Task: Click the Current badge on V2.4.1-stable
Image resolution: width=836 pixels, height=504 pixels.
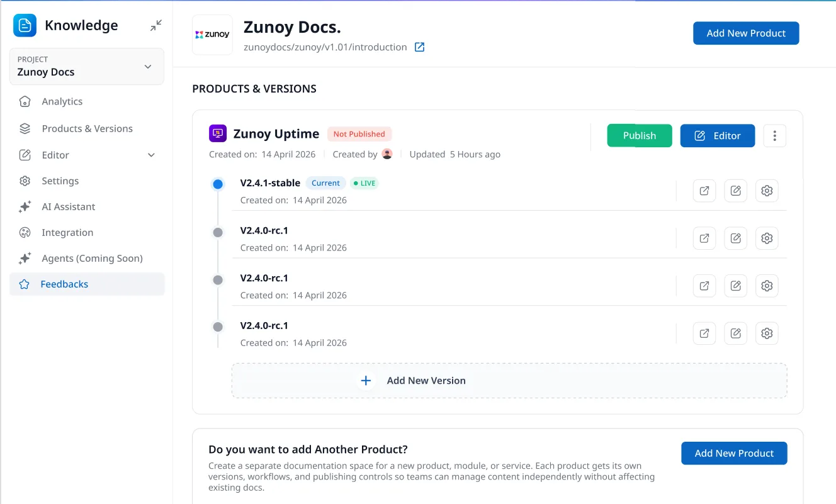Action: tap(325, 183)
